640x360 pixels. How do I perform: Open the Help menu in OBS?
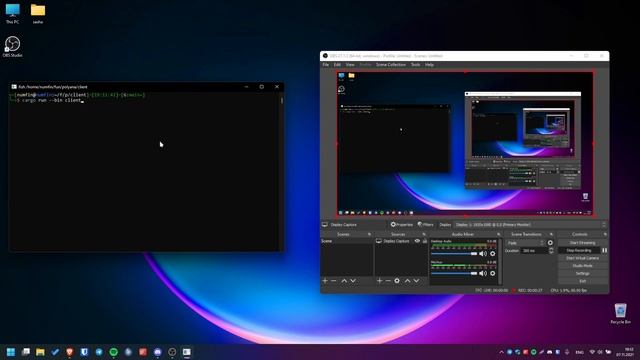[429, 64]
